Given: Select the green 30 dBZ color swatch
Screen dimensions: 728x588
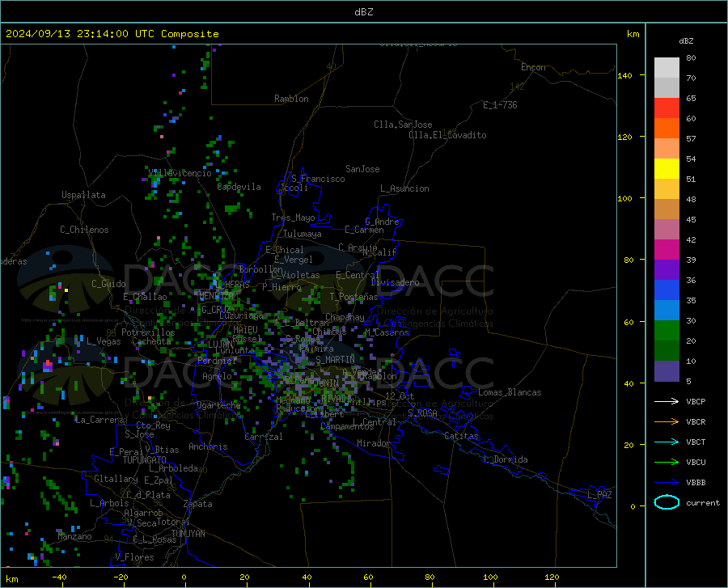Looking at the screenshot, I should [667, 331].
